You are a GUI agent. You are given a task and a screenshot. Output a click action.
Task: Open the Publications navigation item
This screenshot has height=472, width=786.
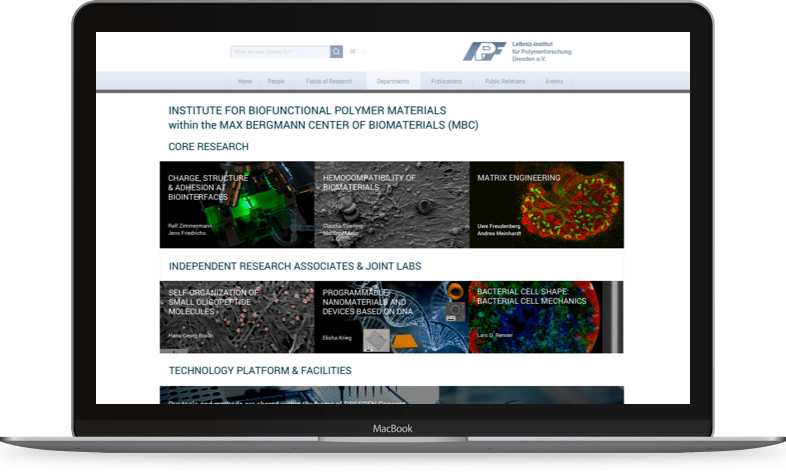click(x=446, y=81)
